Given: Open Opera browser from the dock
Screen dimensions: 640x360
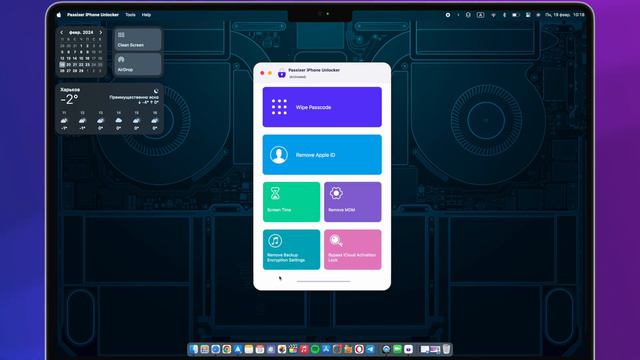Looking at the screenshot, I should (x=359, y=349).
